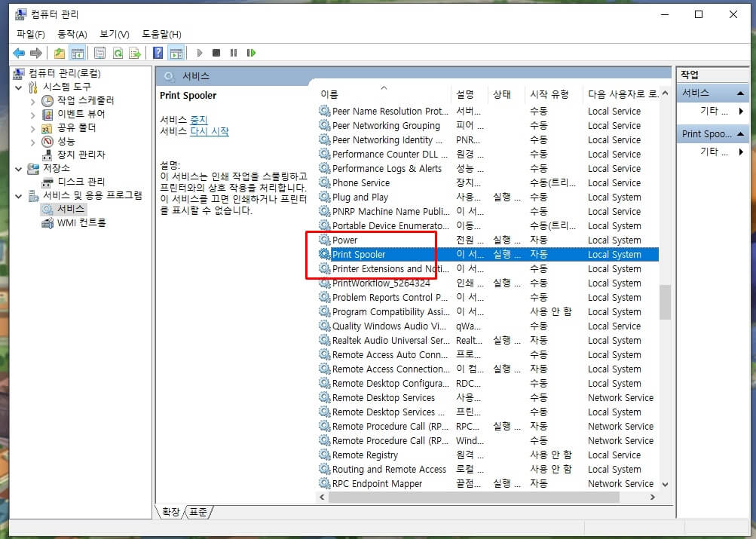Viewport: 756px width, 539px height.
Task: Click the 컴퓨터 관리(로컬) root icon
Action: (x=19, y=73)
